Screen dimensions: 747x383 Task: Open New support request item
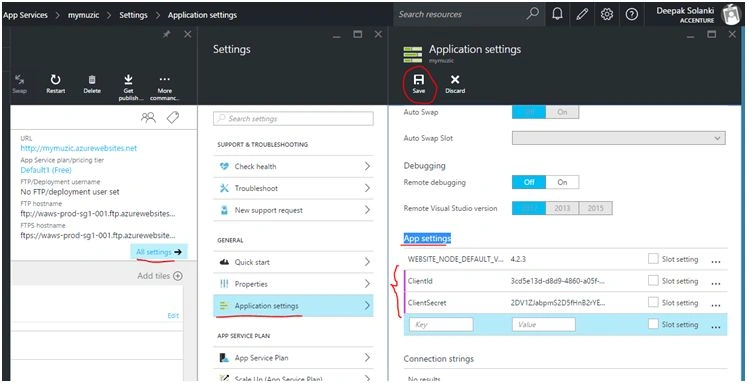click(x=293, y=210)
